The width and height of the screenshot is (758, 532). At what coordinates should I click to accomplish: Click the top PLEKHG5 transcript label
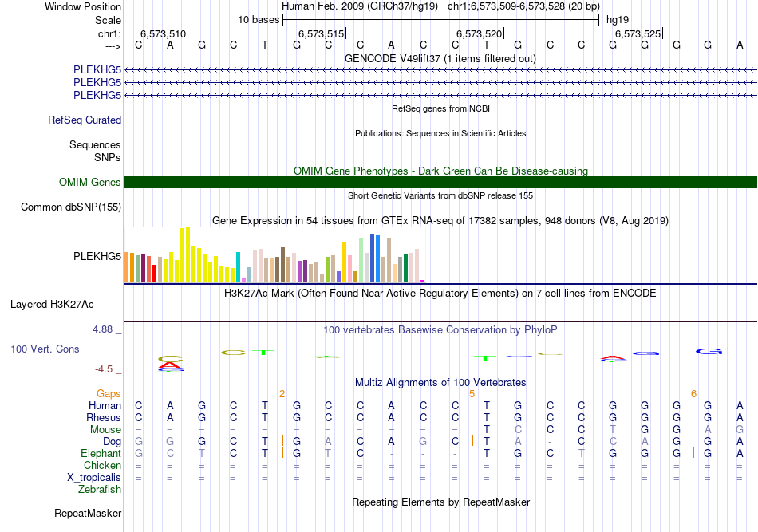97,69
